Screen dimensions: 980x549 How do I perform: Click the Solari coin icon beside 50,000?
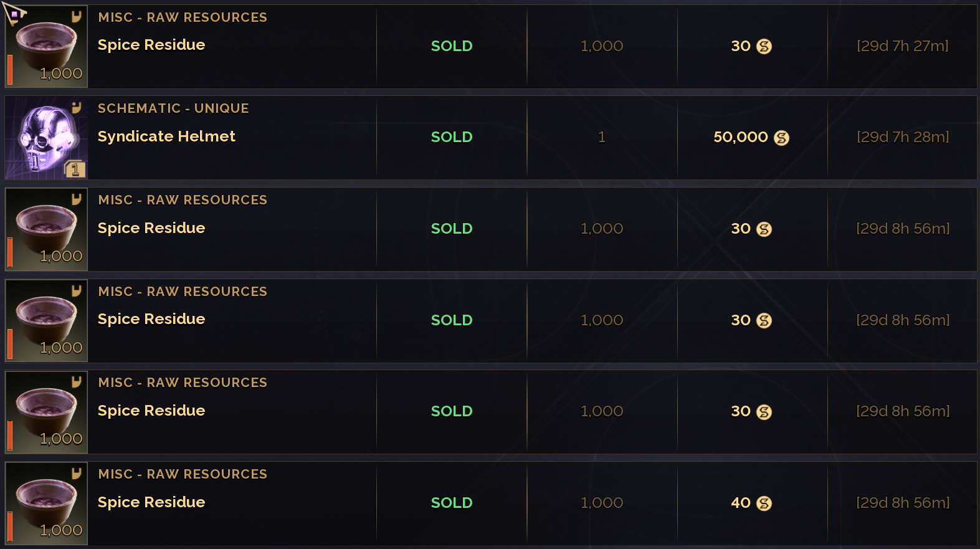tap(781, 138)
